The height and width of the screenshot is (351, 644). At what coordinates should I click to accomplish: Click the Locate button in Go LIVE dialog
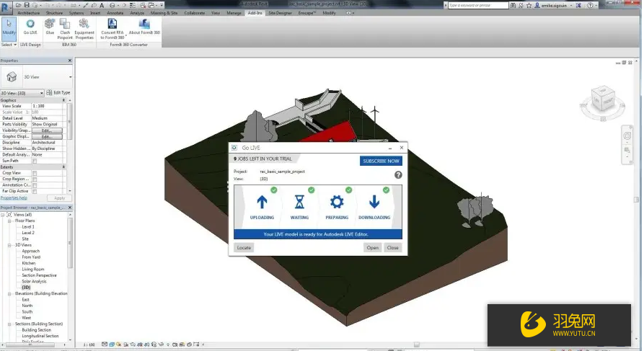[x=244, y=247]
